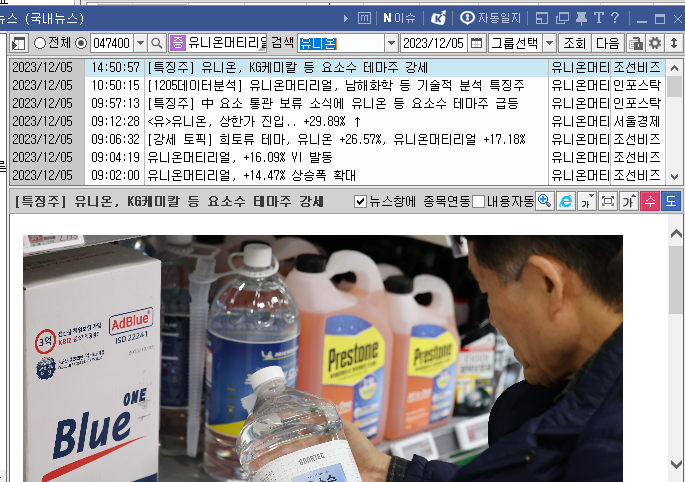Open article in Internet Explorer icon
Viewport: 685px width, 482px height.
pos(566,201)
